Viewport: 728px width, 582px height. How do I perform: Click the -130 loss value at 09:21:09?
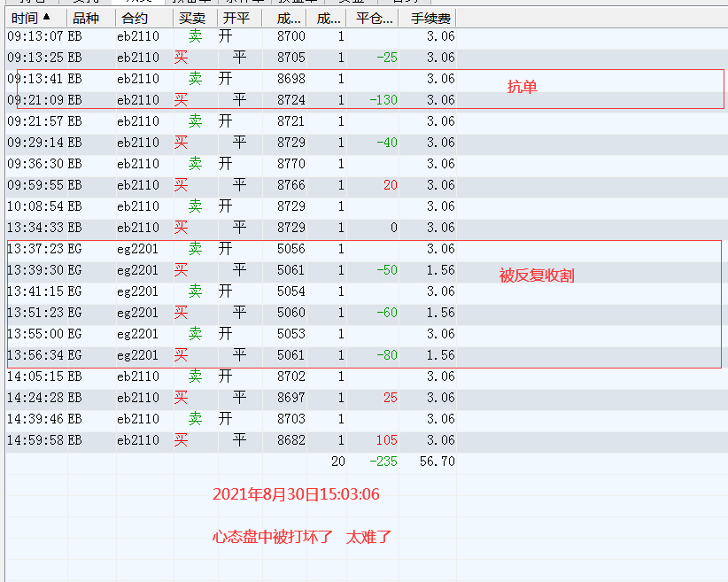(x=383, y=100)
